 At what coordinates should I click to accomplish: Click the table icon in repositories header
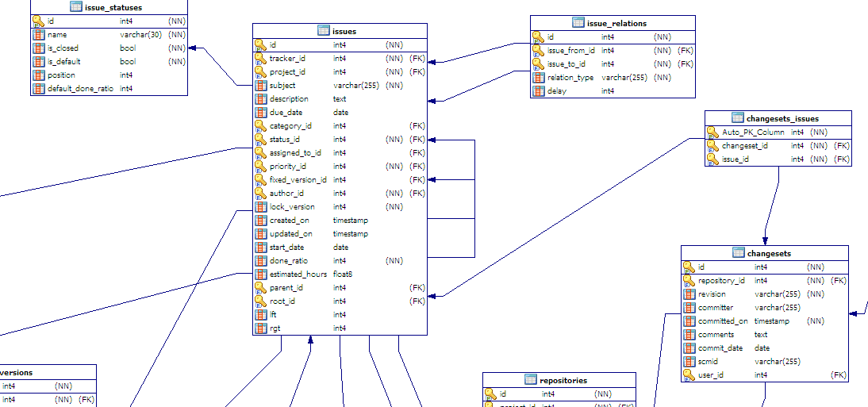coord(532,380)
